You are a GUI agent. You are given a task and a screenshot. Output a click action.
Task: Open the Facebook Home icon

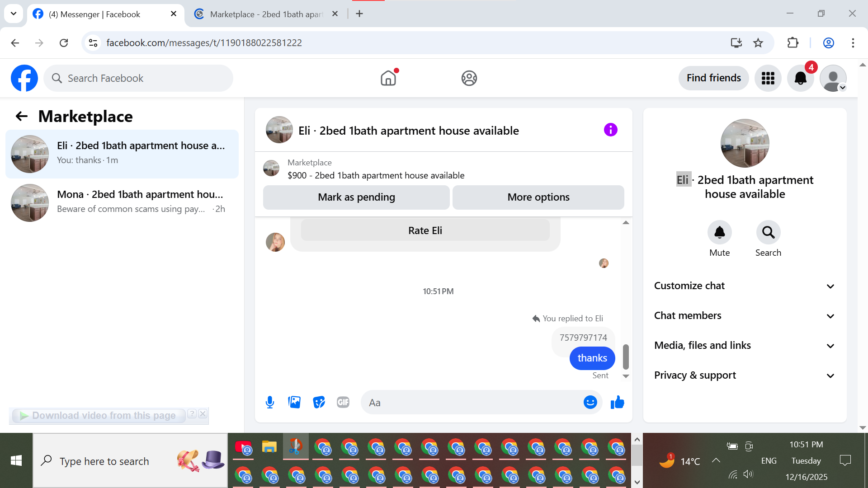[x=388, y=78]
